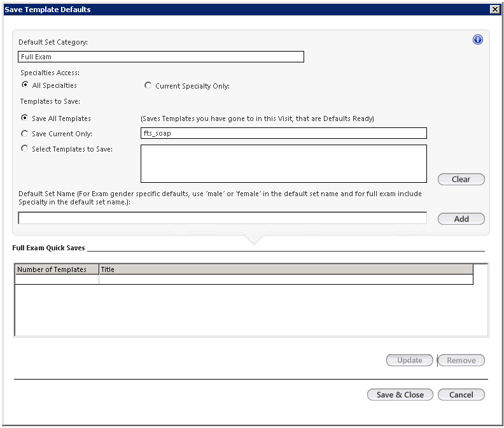This screenshot has width=504, height=428.
Task: Click the Default Set Name input field
Action: (223, 218)
